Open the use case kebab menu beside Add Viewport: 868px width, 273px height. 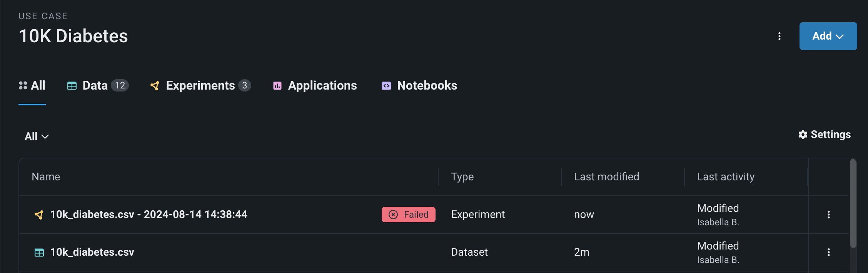[780, 36]
